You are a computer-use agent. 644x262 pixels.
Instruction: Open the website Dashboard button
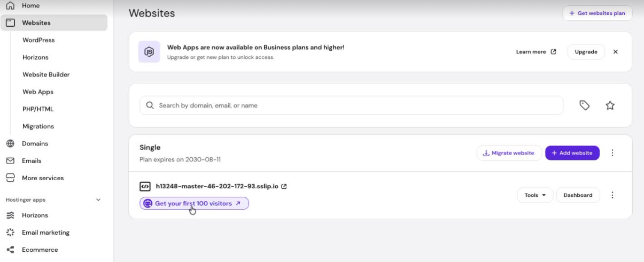(x=578, y=195)
